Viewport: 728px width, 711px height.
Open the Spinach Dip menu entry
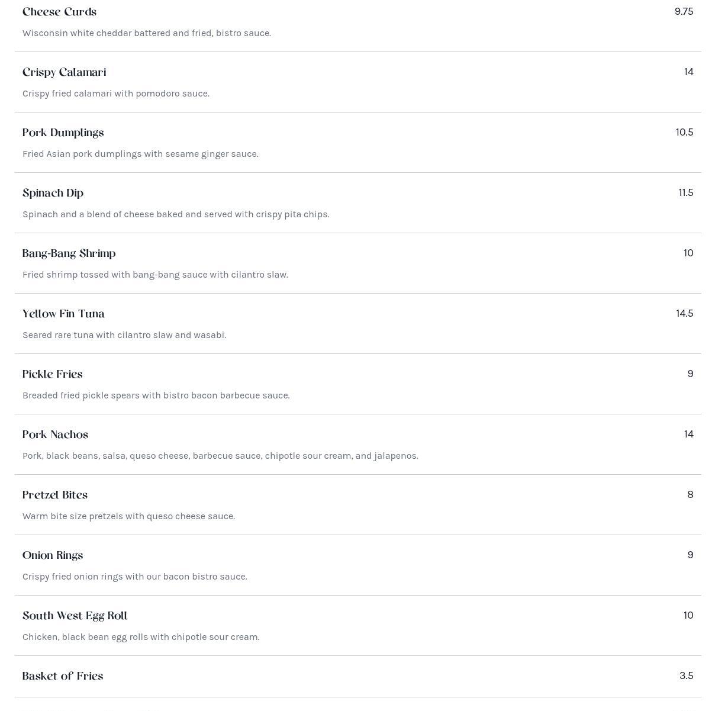tap(53, 194)
